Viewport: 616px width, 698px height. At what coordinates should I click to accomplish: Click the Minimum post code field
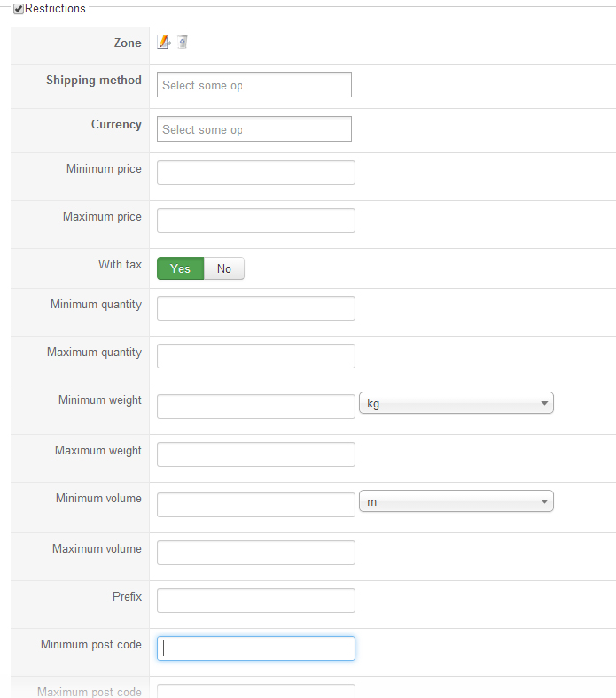click(255, 648)
